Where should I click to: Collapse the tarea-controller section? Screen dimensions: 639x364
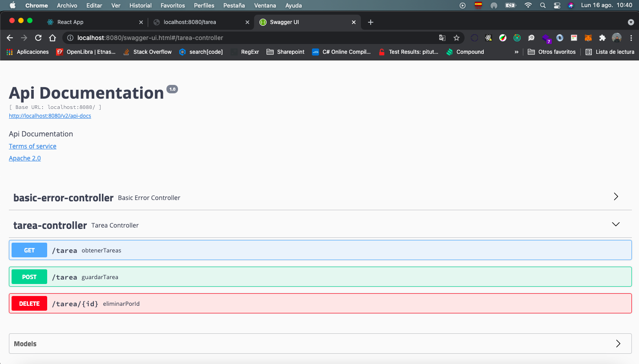(616, 224)
